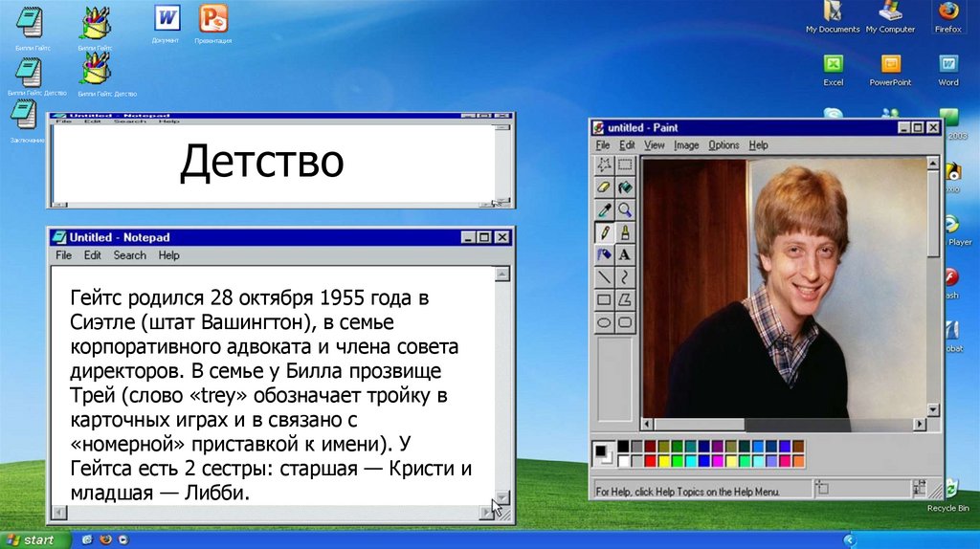The width and height of the screenshot is (980, 549).
Task: Select the Rounded Rectangle shape tool
Action: click(x=625, y=323)
